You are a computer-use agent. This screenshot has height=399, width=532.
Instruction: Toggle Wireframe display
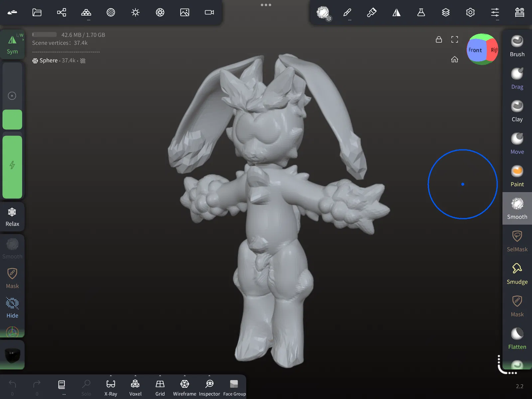(185, 388)
